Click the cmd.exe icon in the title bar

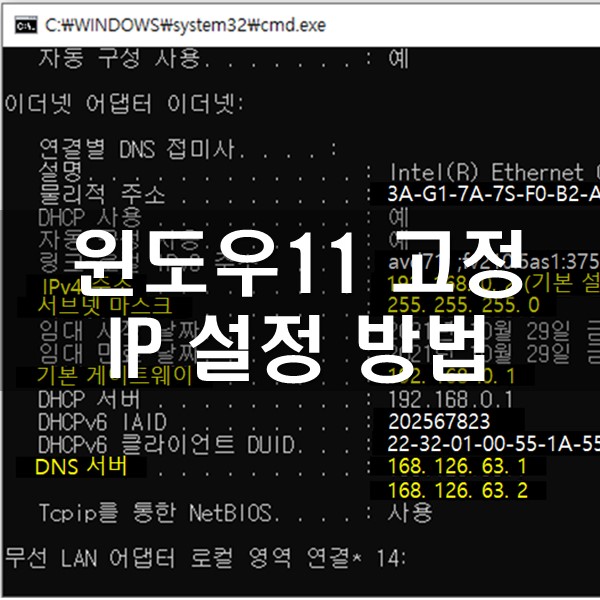coord(26,26)
